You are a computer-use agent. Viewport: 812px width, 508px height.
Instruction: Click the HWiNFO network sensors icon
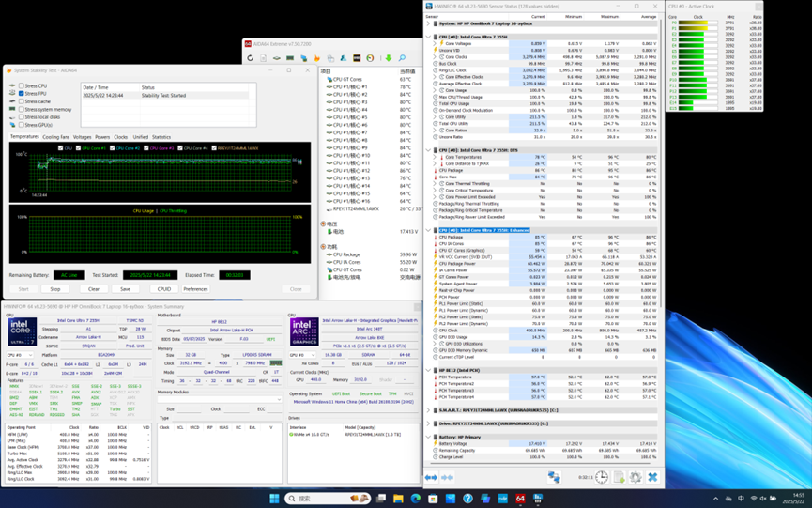(x=554, y=477)
